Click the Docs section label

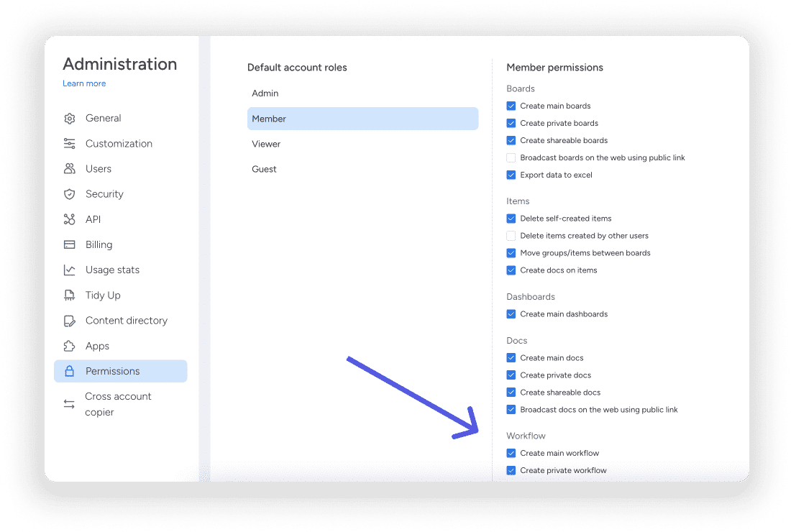517,341
